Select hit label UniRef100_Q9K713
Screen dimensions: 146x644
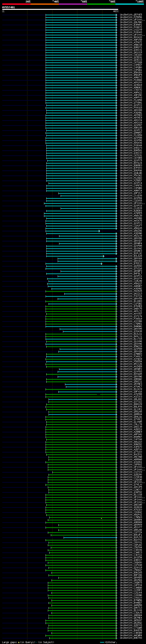(131, 608)
